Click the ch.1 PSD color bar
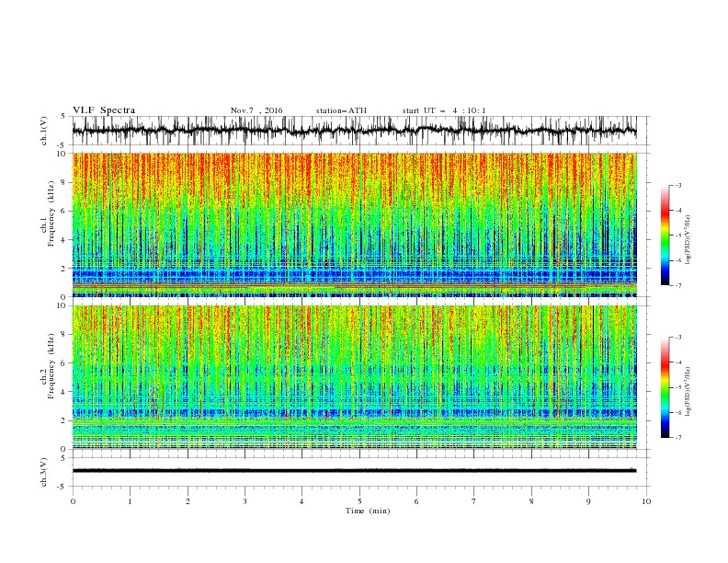Viewport: 728px width, 563px height. [665, 236]
